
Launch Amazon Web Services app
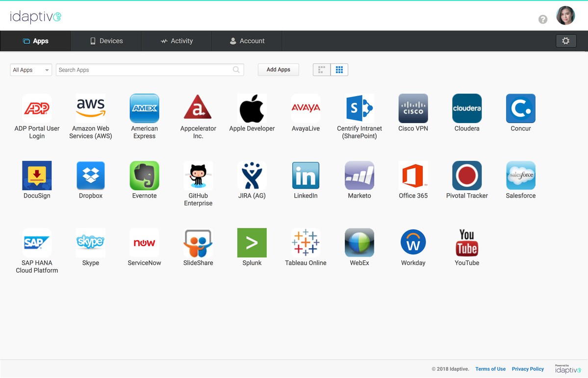[x=91, y=108]
